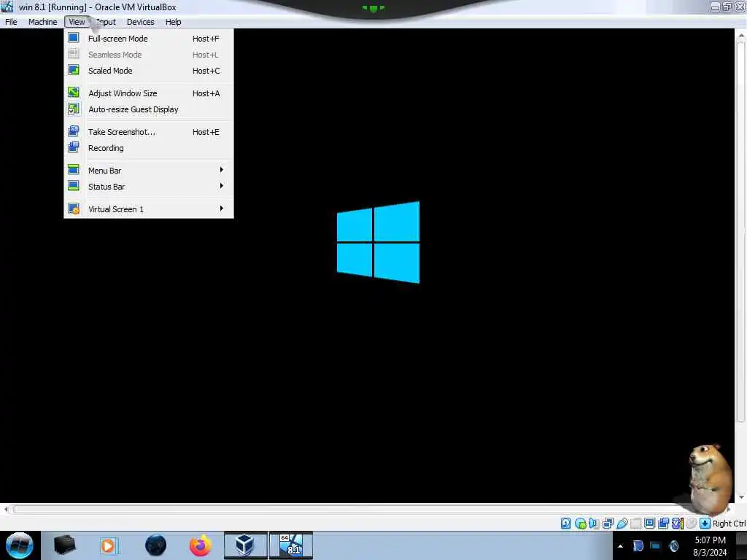The image size is (747, 560).
Task: Click VirtualBox window title icon
Action: 7,7
